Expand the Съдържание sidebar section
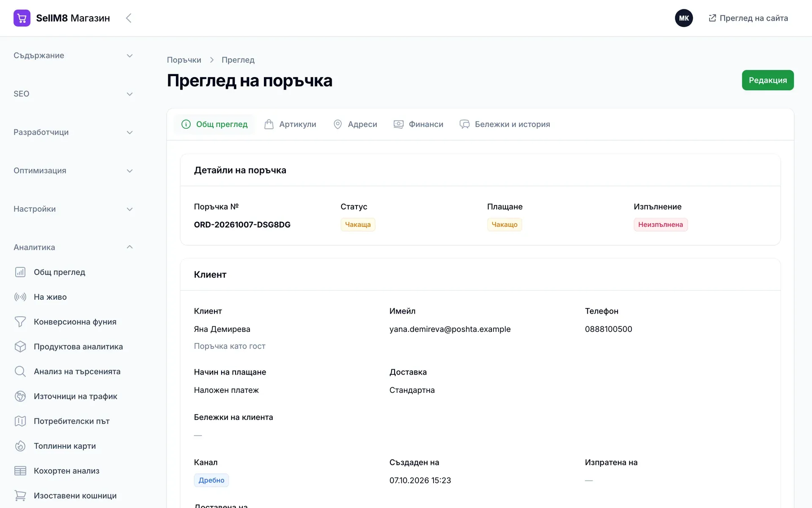Viewport: 812px width, 508px height. coord(73,55)
